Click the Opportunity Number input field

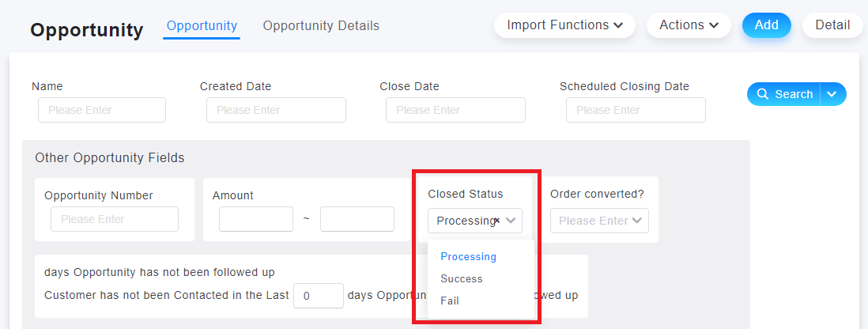(115, 219)
